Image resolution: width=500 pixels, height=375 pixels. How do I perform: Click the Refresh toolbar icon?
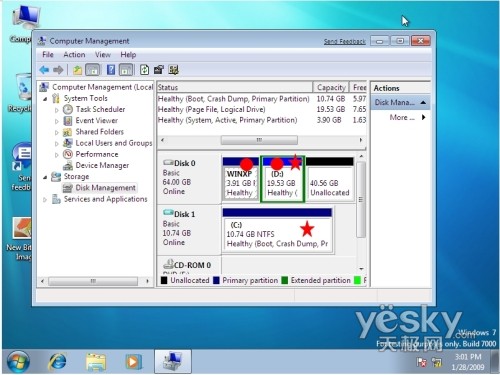(x=144, y=70)
